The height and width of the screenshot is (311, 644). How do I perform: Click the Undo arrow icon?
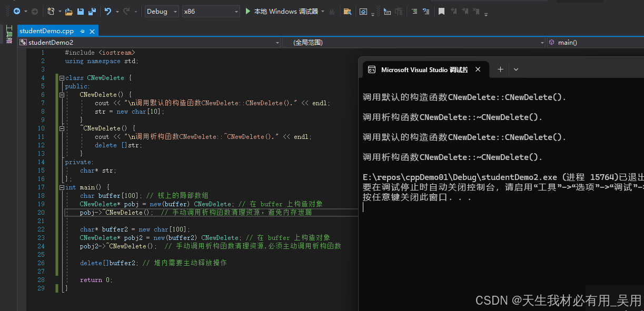[108, 11]
